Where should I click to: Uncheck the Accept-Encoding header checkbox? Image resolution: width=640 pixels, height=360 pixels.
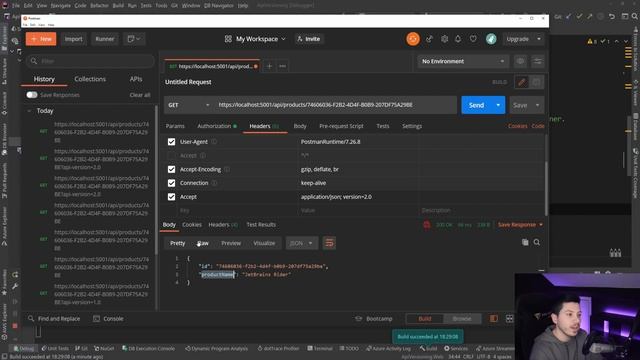[x=171, y=169]
